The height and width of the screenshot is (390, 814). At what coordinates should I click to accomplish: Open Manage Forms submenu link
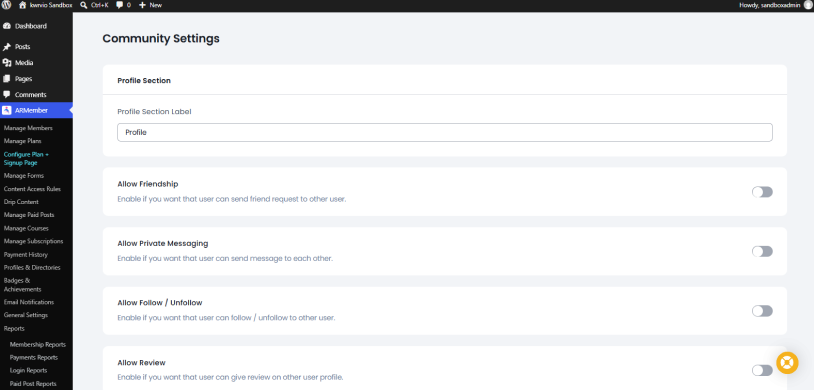pos(24,176)
